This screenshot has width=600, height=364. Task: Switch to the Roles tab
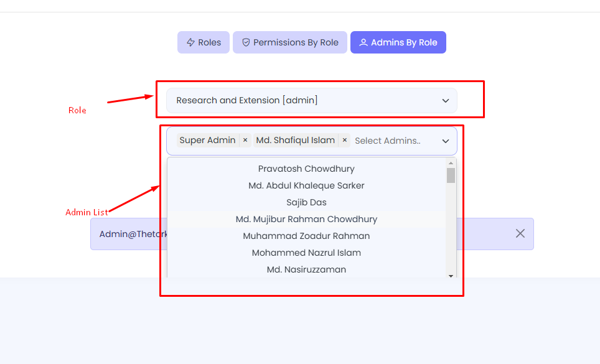[x=204, y=43]
